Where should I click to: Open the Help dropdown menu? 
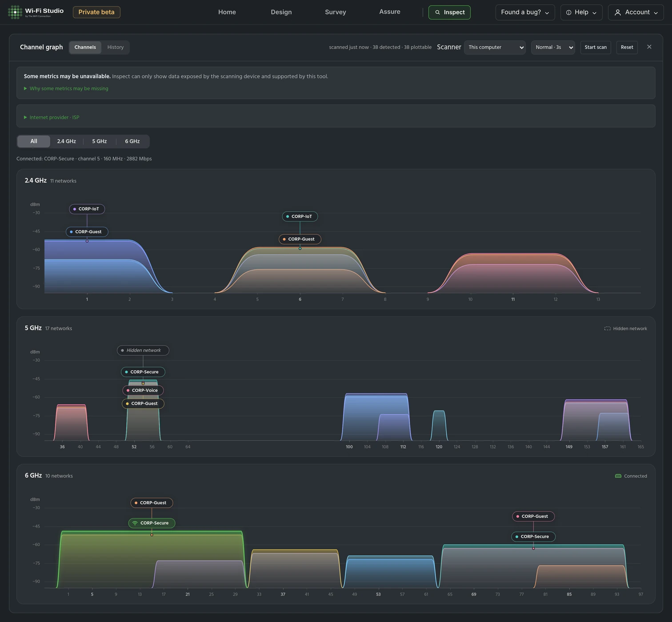581,12
